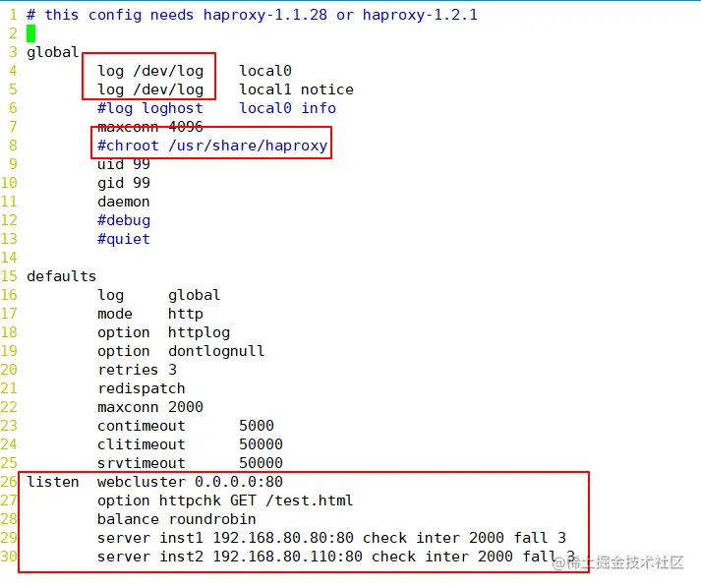
Task: Click line number 26 in gutter
Action: [x=9, y=482]
